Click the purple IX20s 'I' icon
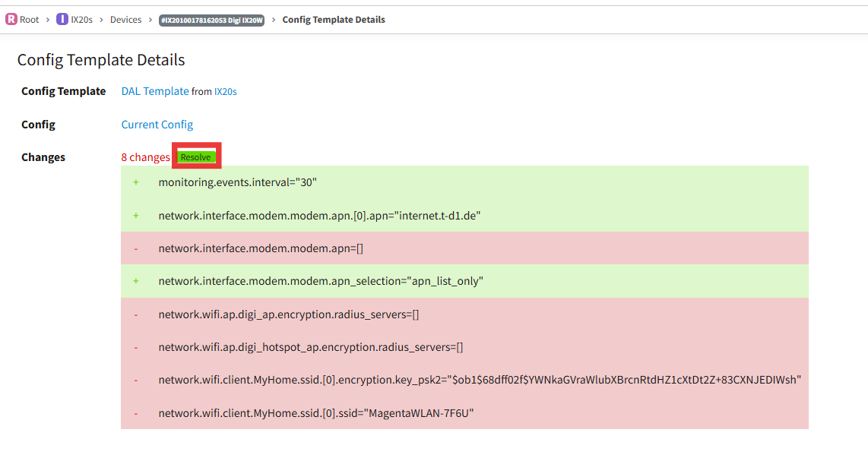The height and width of the screenshot is (458, 868). (x=62, y=19)
